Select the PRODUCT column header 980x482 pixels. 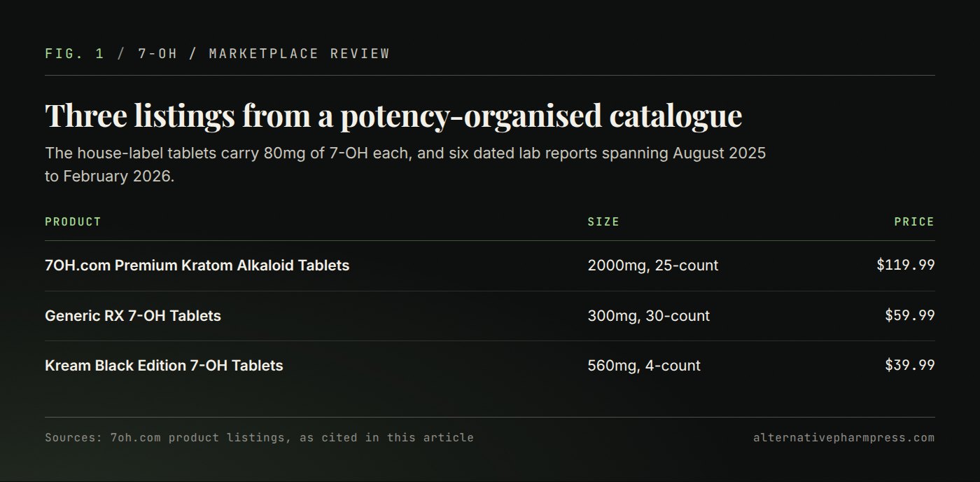coord(73,221)
